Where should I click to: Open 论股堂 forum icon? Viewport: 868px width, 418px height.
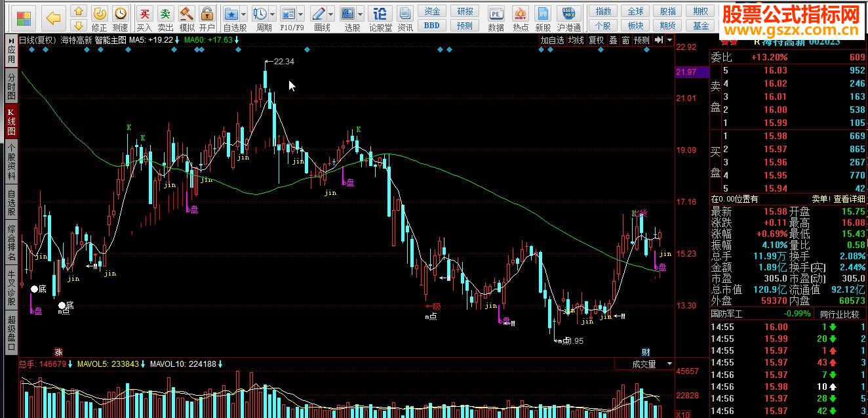coord(380,18)
